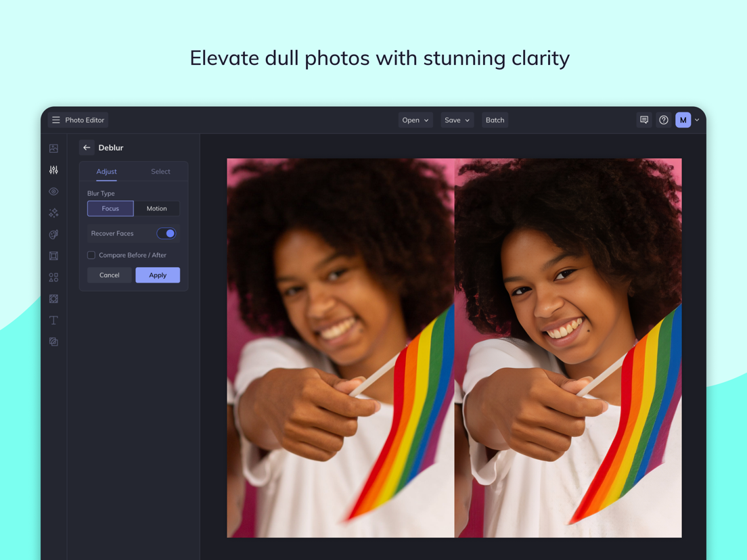This screenshot has height=560, width=747.
Task: Click the Deblur panel heading
Action: pyautogui.click(x=111, y=147)
